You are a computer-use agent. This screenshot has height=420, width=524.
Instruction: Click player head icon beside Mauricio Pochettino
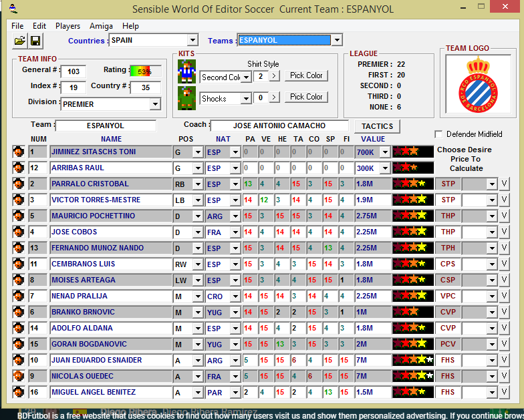click(x=19, y=216)
